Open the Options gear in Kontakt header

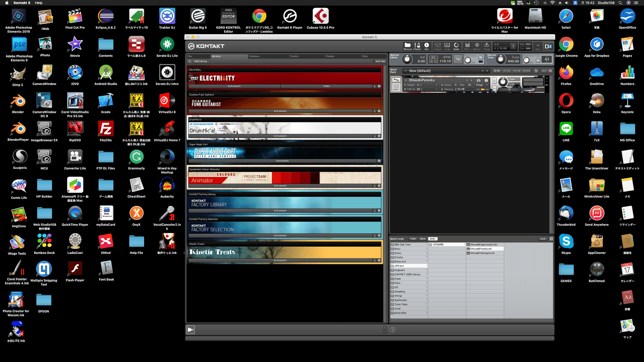point(477,47)
